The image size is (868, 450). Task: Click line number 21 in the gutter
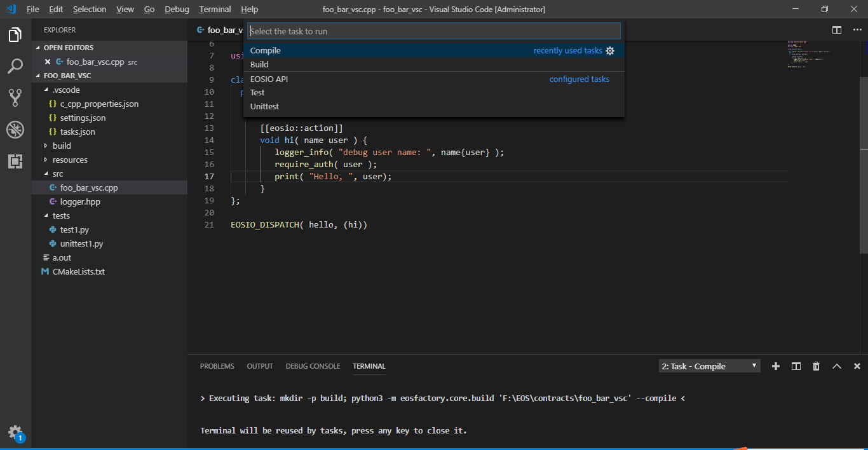210,225
